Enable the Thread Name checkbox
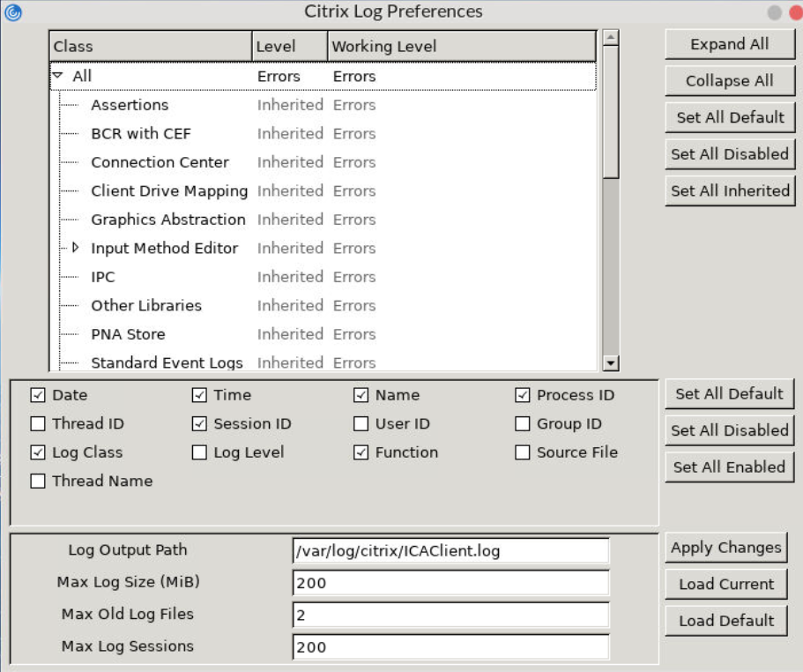This screenshot has width=803, height=672. 37,481
